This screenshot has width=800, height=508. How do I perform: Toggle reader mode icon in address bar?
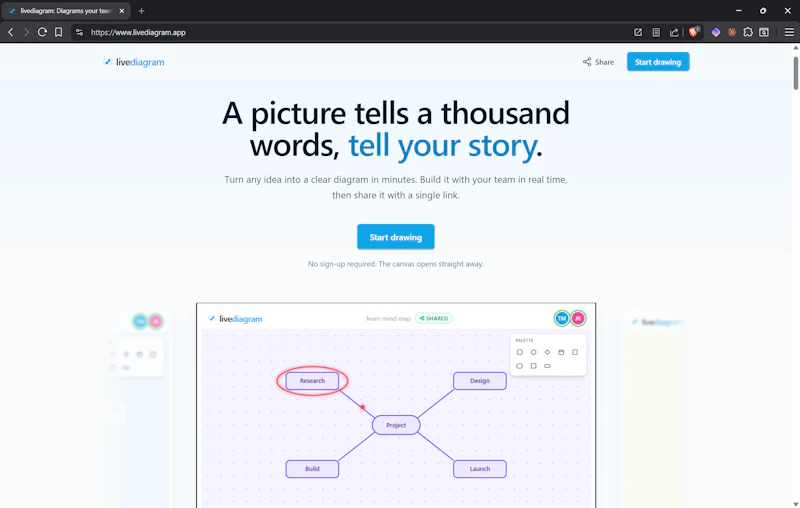[x=656, y=32]
